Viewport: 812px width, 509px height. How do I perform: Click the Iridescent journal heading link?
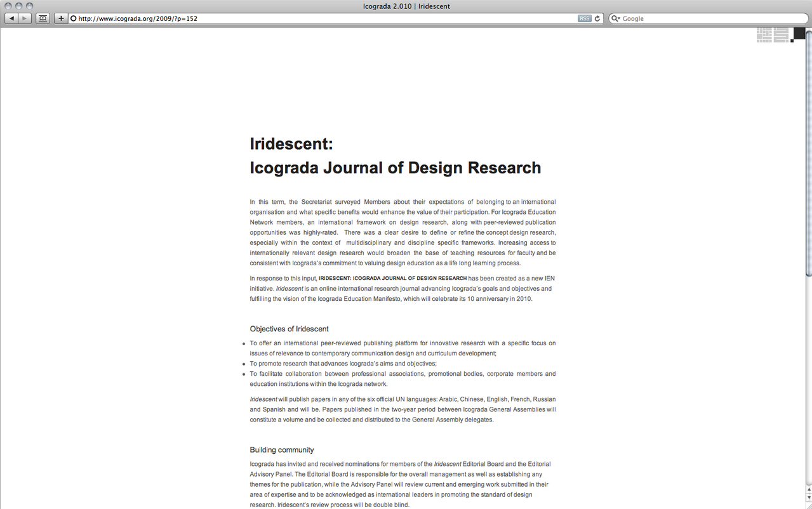395,155
